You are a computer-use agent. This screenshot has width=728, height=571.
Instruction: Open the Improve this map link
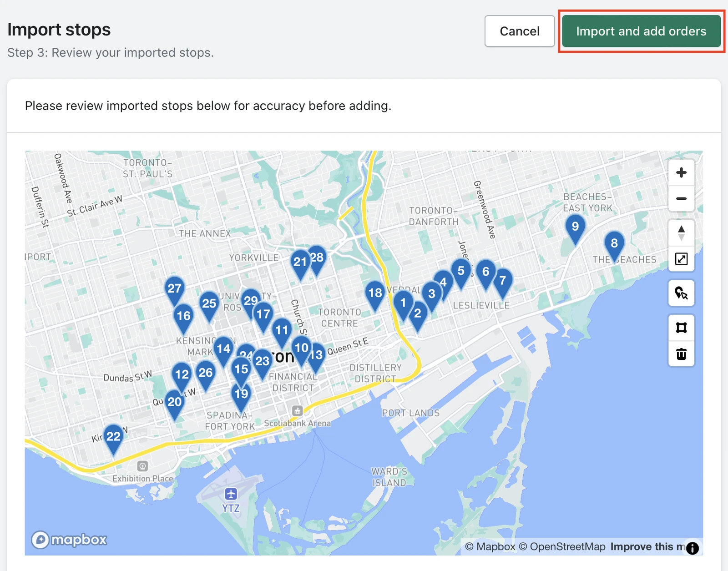click(648, 546)
